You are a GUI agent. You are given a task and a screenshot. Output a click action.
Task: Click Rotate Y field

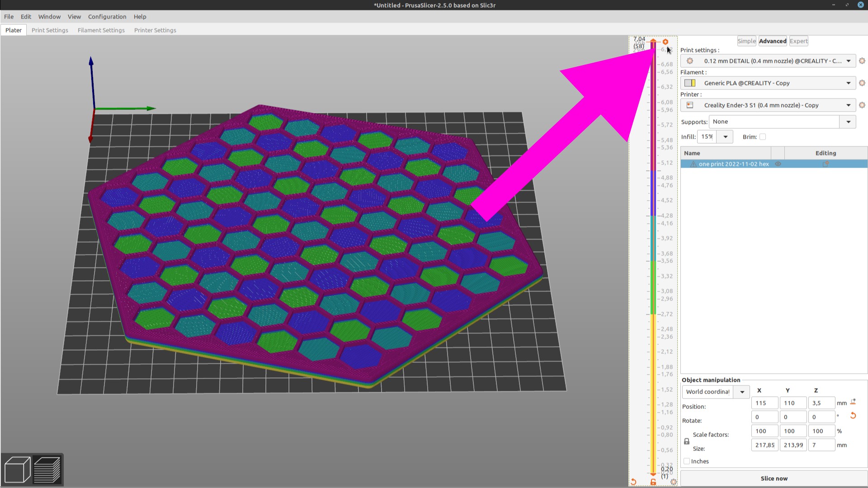tap(793, 417)
